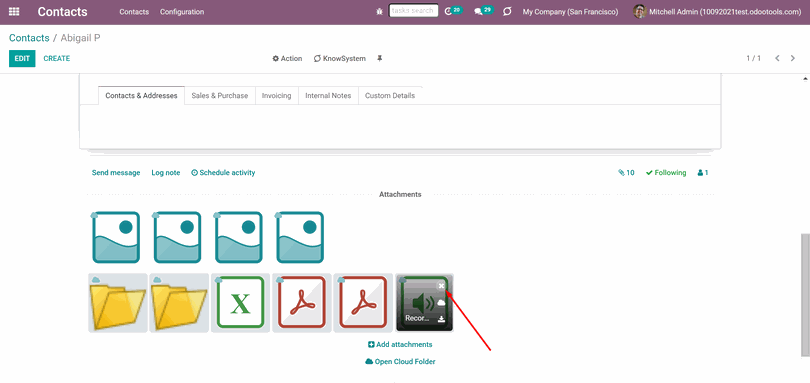Open the Contacts top menu item
This screenshot has height=383, width=810.
click(134, 11)
